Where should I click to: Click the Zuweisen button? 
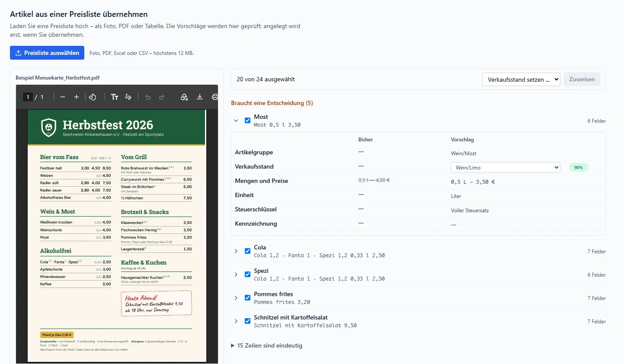pyautogui.click(x=582, y=79)
